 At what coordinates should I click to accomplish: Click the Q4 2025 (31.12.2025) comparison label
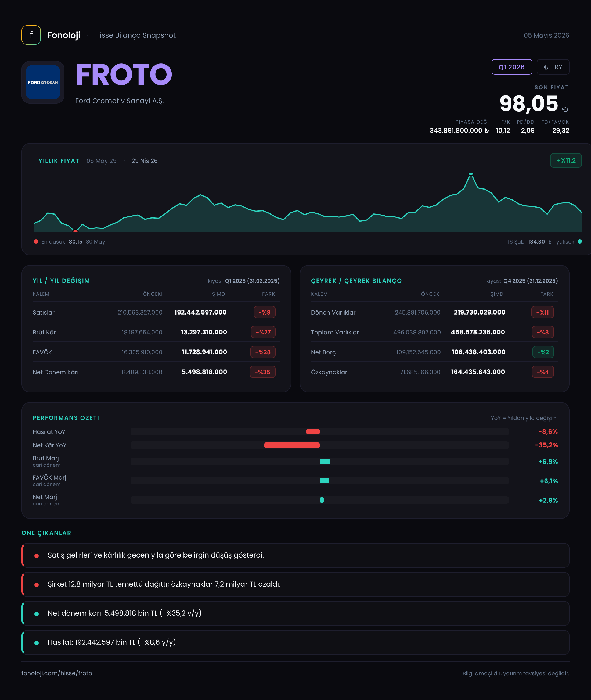[531, 281]
